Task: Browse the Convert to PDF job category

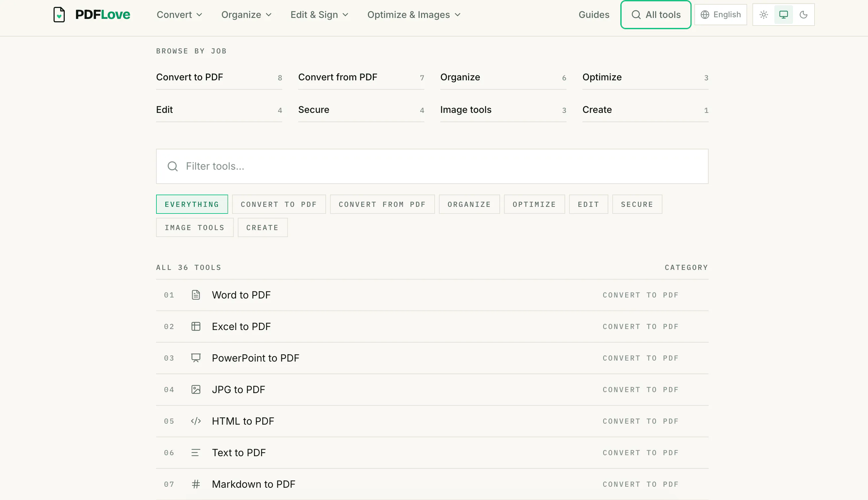Action: 219,78
